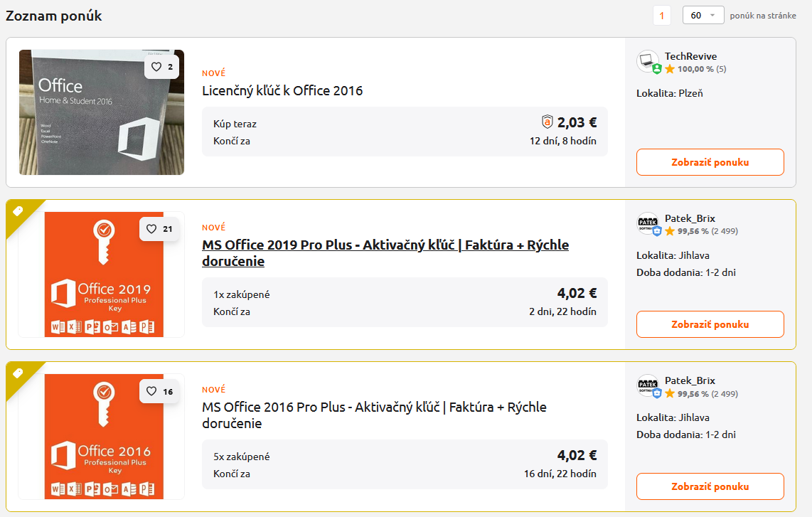Show offer for Licenčný kľúč k Office 2016

click(710, 162)
